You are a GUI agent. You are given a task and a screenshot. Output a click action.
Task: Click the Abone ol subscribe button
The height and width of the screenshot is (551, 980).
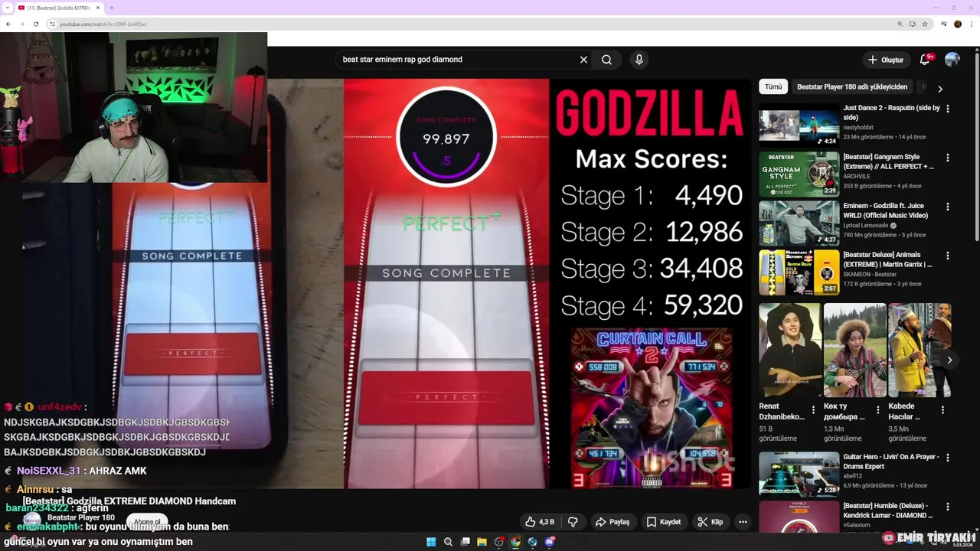coord(147,522)
